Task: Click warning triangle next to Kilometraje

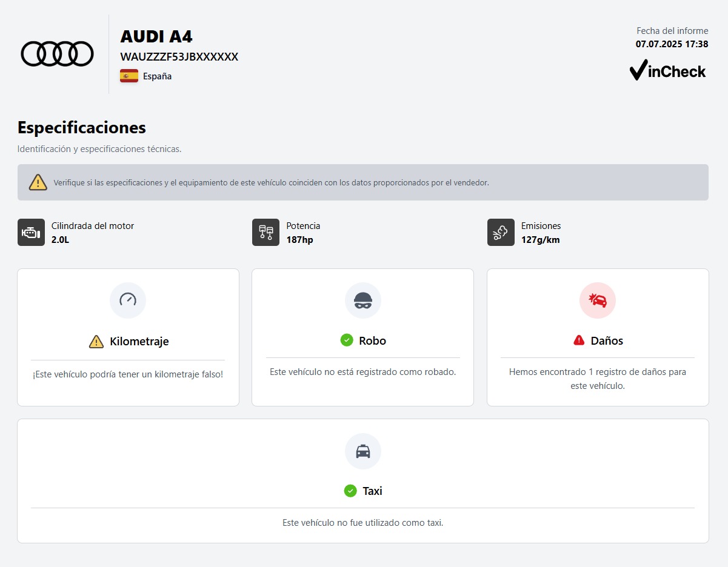Action: (96, 342)
